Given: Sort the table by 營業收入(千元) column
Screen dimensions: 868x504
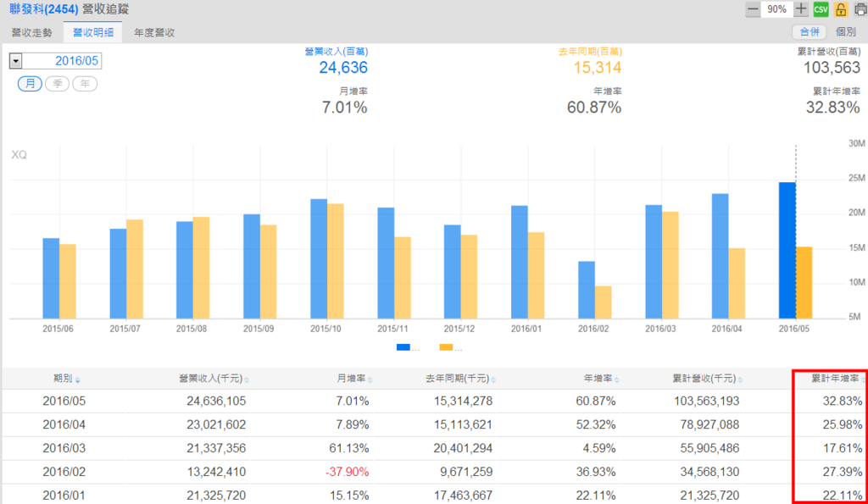Looking at the screenshot, I should (x=214, y=379).
